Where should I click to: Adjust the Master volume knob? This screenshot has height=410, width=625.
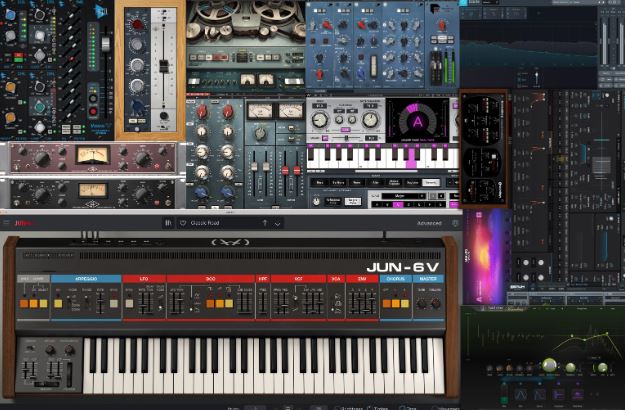(x=436, y=304)
